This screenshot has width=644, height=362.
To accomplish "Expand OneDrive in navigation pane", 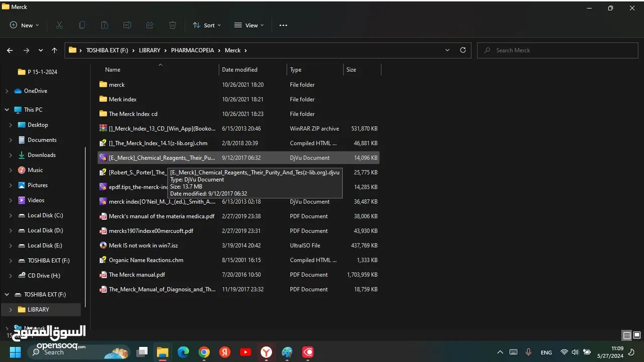I will 7,91.
